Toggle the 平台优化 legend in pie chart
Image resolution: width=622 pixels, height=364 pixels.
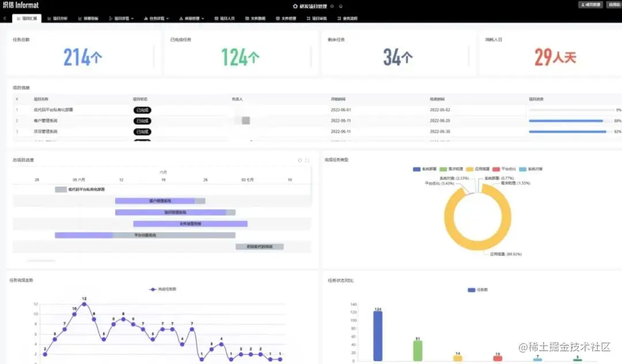pyautogui.click(x=504, y=169)
